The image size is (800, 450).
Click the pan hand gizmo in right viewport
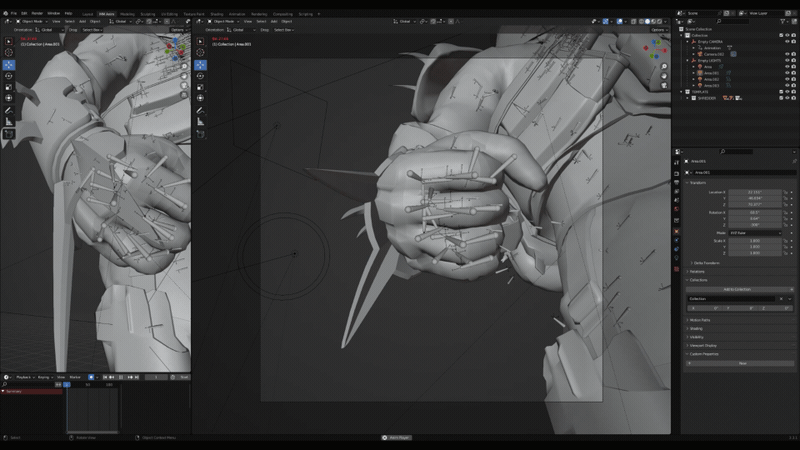coord(664,76)
